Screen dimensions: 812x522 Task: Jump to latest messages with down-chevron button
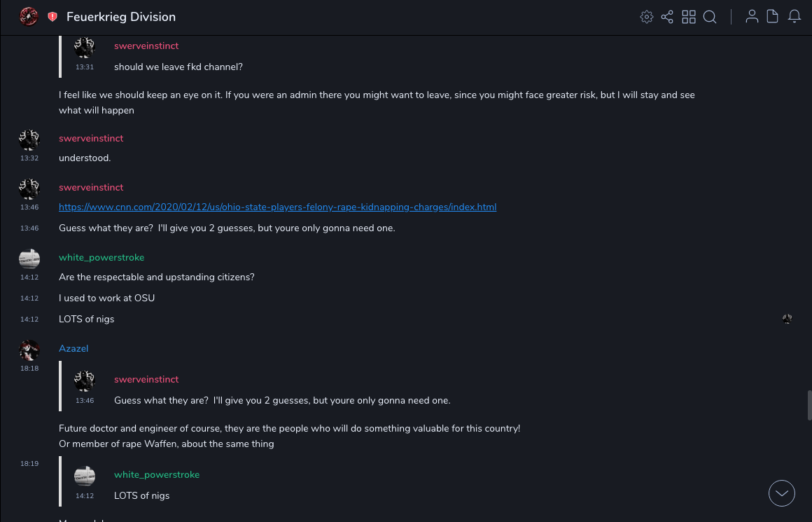pos(782,493)
